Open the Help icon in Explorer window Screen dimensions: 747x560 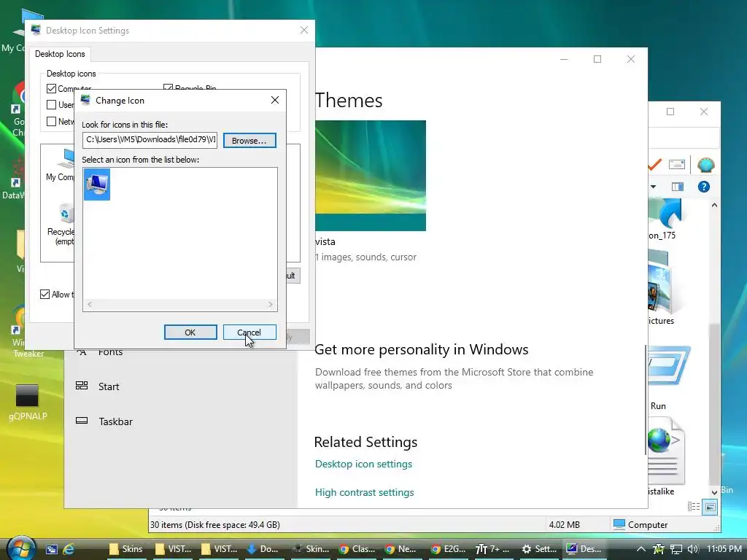[x=704, y=187]
